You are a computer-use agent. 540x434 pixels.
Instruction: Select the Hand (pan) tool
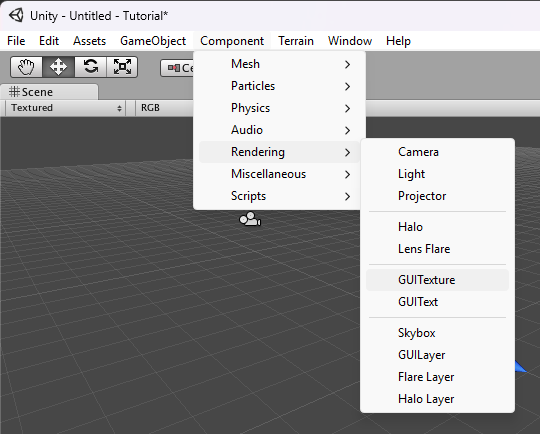tap(26, 67)
